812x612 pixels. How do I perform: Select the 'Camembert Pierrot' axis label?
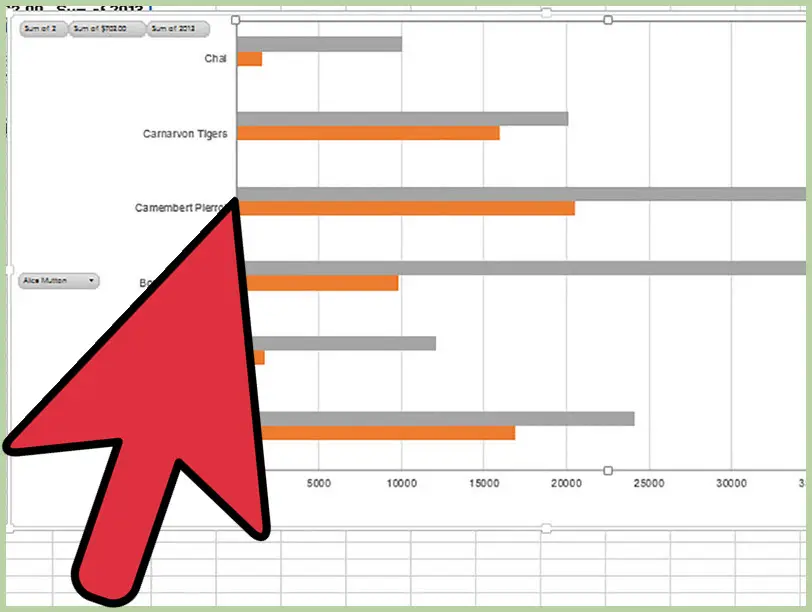coord(183,208)
